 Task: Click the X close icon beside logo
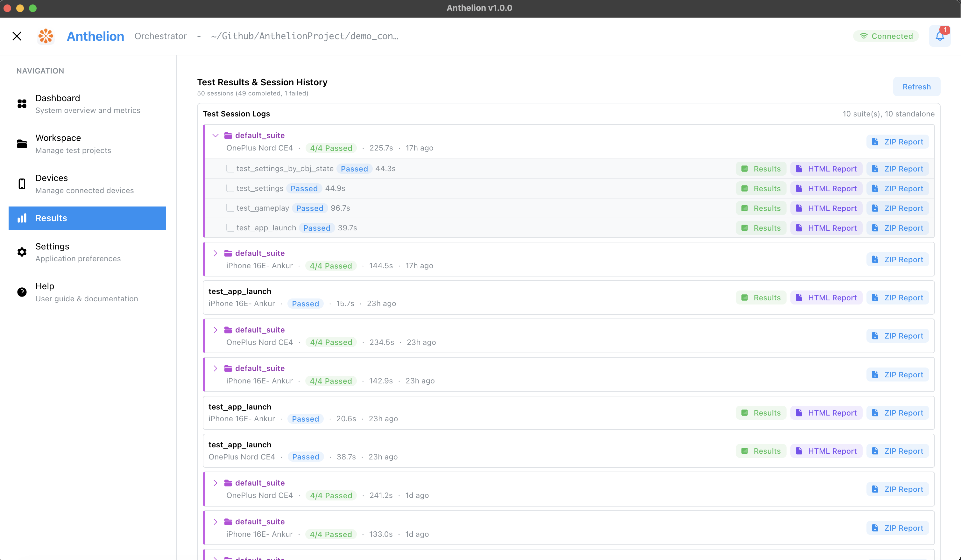(17, 36)
